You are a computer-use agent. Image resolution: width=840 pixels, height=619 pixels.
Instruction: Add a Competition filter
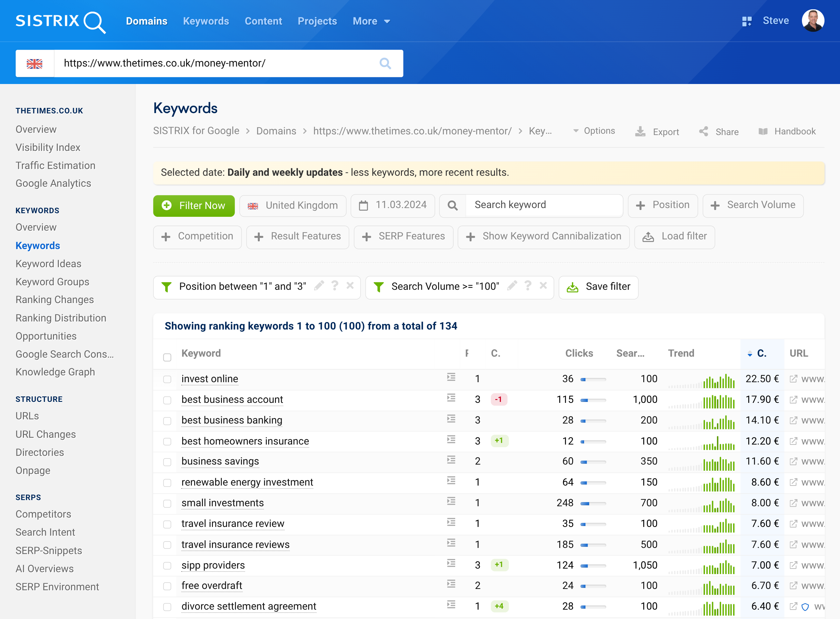point(197,237)
